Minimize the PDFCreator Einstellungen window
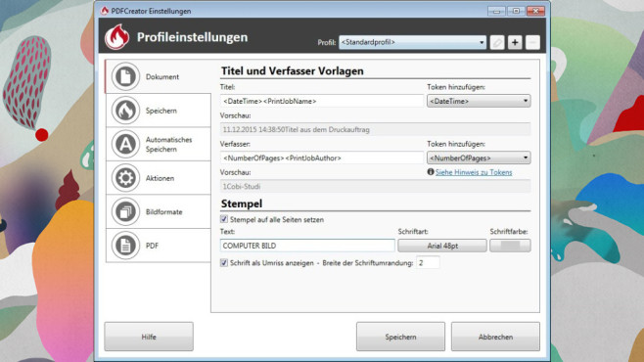644x362 pixels. coord(496,11)
